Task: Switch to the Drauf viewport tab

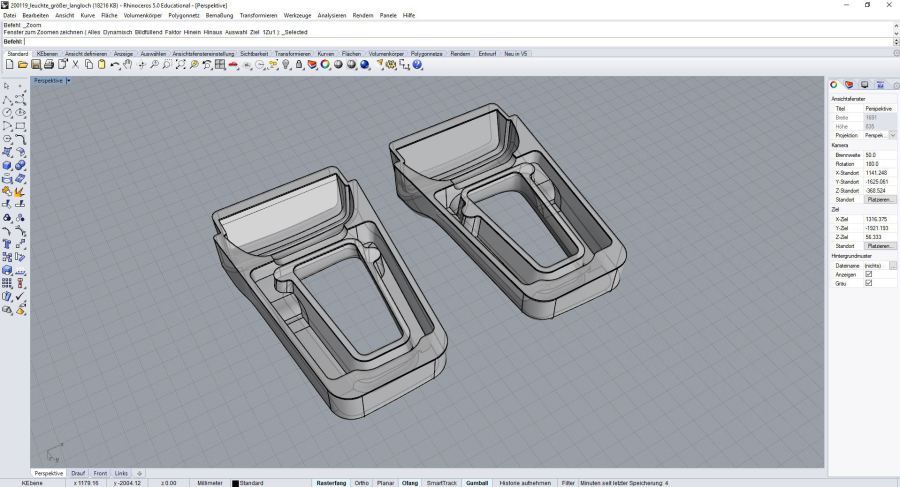Action: tap(78, 473)
